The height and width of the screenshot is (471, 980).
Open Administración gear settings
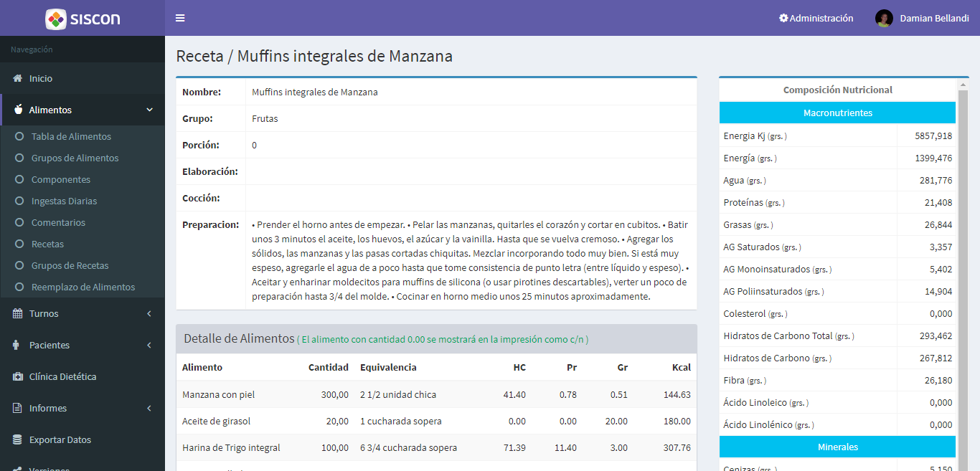pos(783,18)
